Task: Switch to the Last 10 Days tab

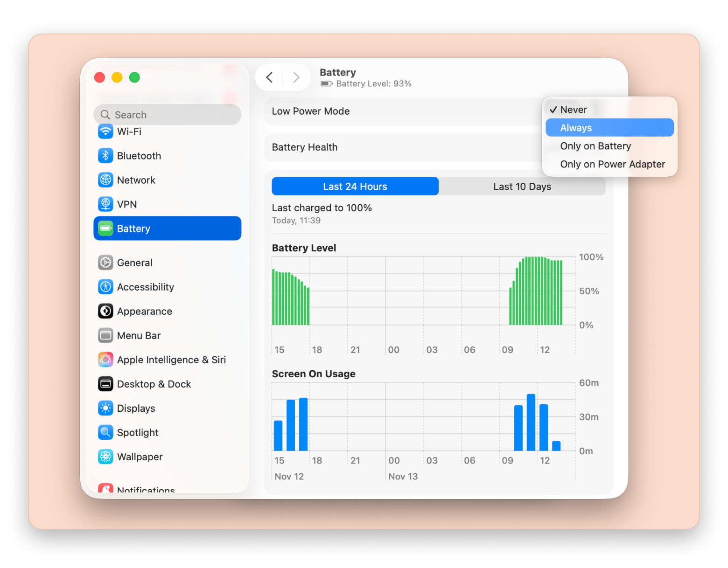Action: 522,186
